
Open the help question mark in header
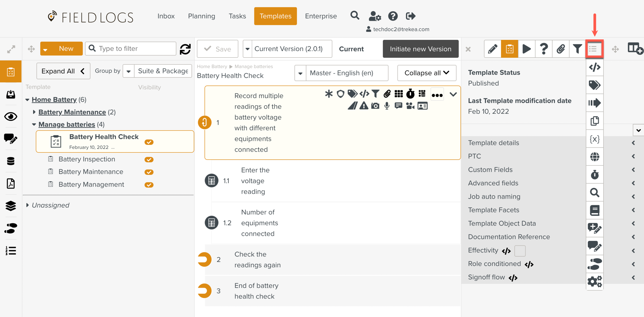click(393, 16)
